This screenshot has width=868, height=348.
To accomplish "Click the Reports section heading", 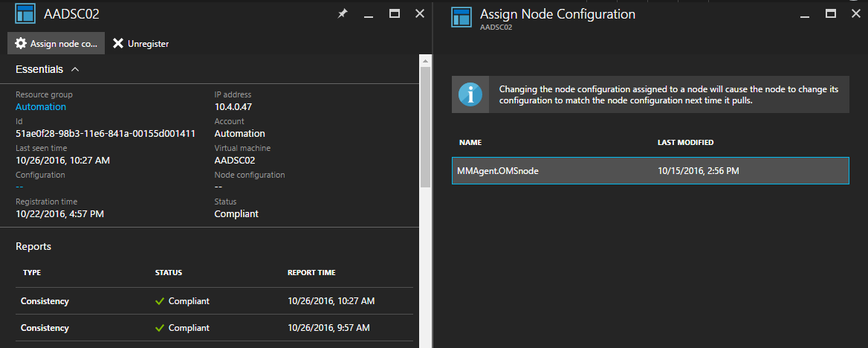I will (33, 246).
